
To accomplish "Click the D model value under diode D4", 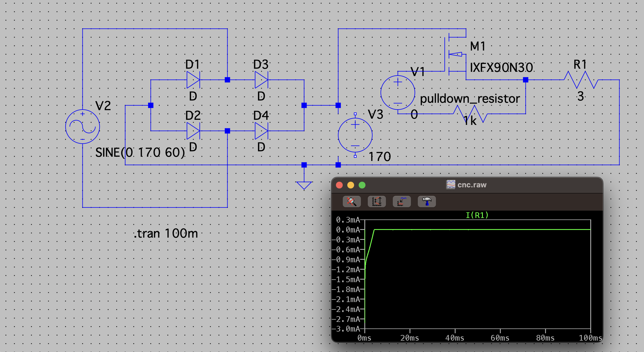I will pos(261,147).
